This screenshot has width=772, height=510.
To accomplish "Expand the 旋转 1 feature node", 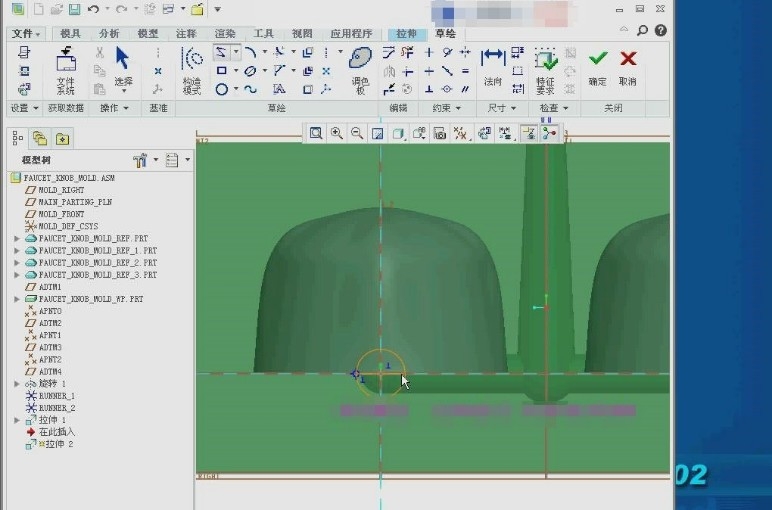I will tap(17, 383).
